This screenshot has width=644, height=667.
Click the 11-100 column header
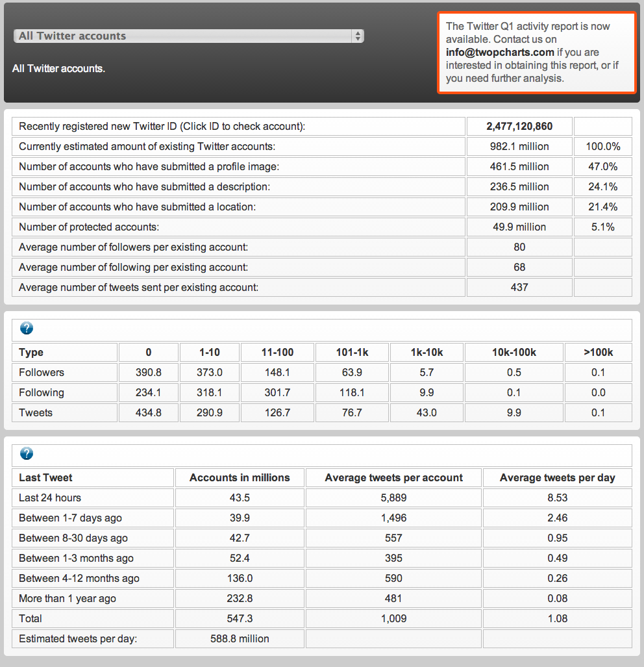point(278,352)
